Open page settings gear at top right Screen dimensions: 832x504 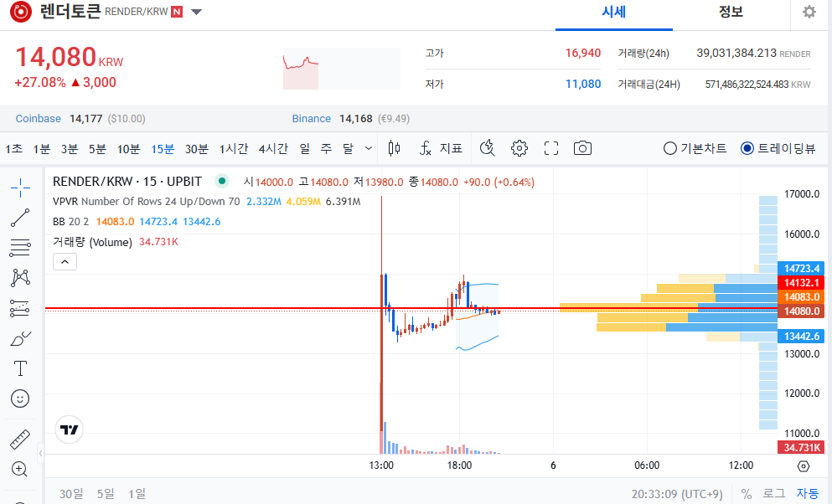click(x=809, y=12)
